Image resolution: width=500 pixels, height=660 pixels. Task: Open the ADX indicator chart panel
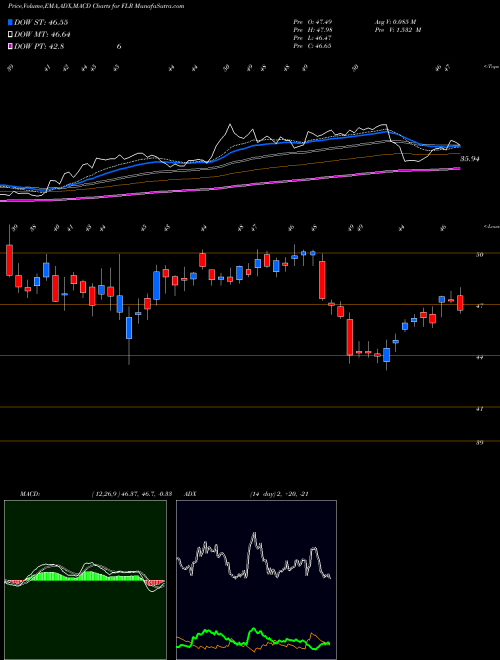(x=256, y=580)
